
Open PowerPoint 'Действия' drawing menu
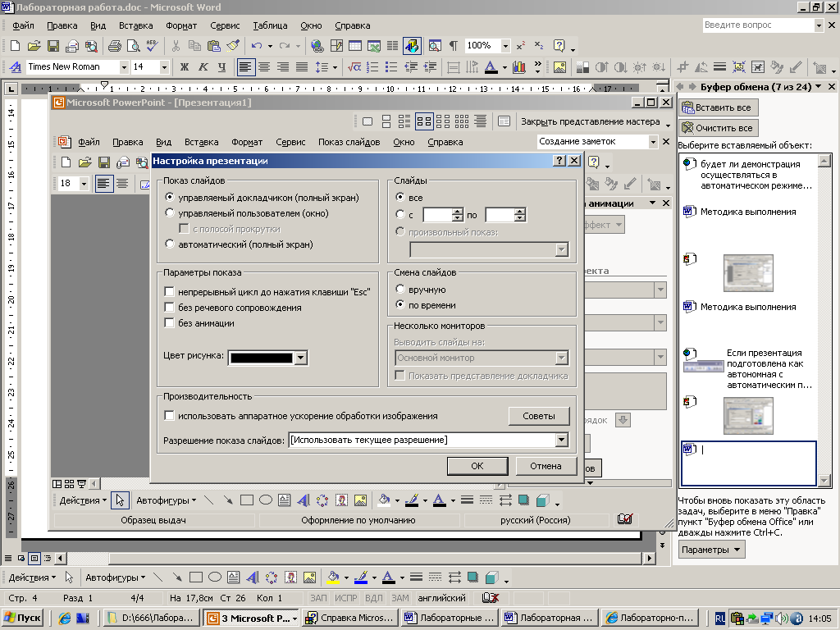pos(83,500)
